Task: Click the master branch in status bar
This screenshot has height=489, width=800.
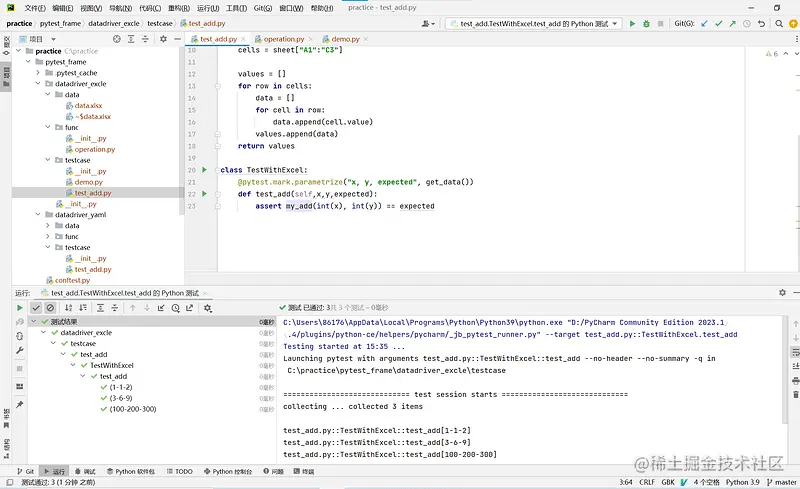Action: point(781,482)
